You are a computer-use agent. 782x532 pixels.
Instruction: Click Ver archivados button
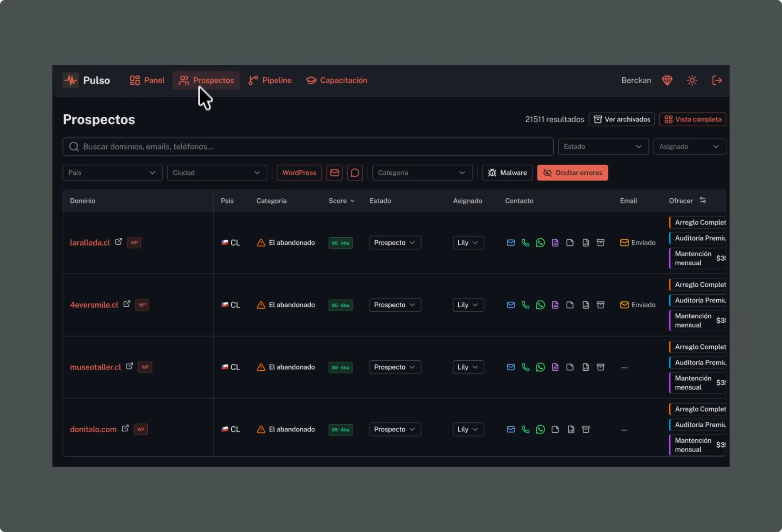622,120
